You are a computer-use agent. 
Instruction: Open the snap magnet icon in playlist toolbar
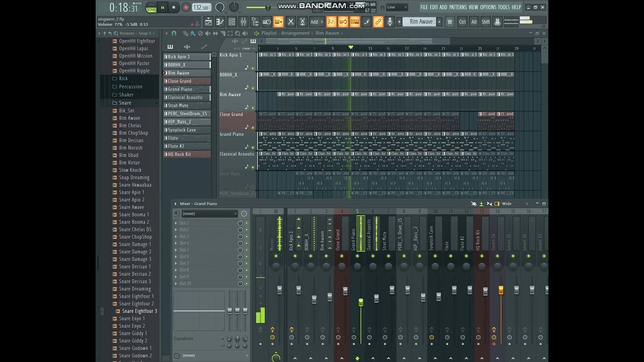[174, 33]
